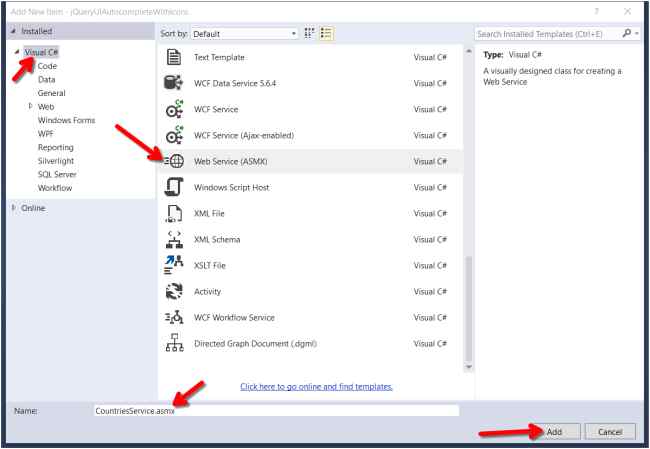Click the WCF Workflow Service icon
Viewport: 650px width, 449px height.
174,317
